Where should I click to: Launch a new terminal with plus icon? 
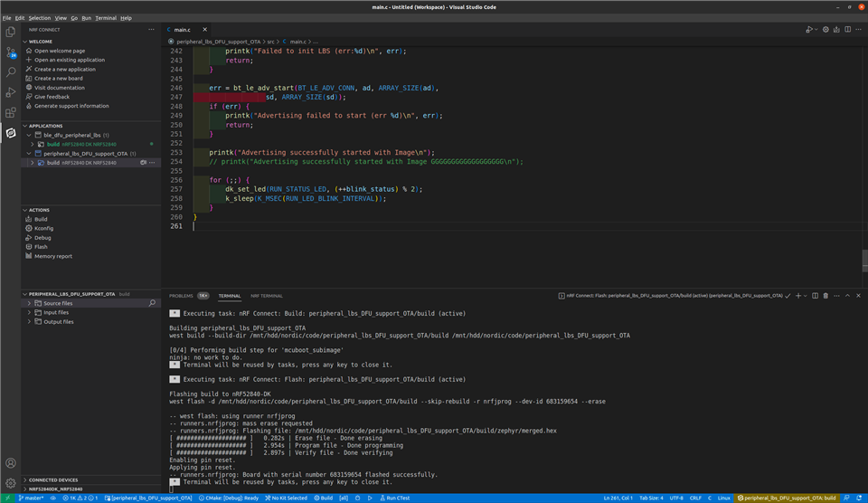pyautogui.click(x=798, y=296)
